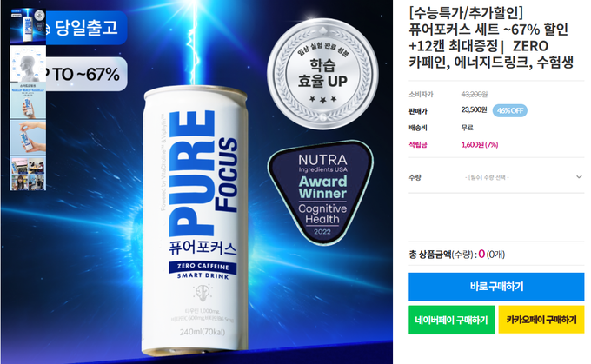Viewport: 591px width, 364px height.
Task: Expand options via the quantity chevron arrow
Action: point(579,177)
